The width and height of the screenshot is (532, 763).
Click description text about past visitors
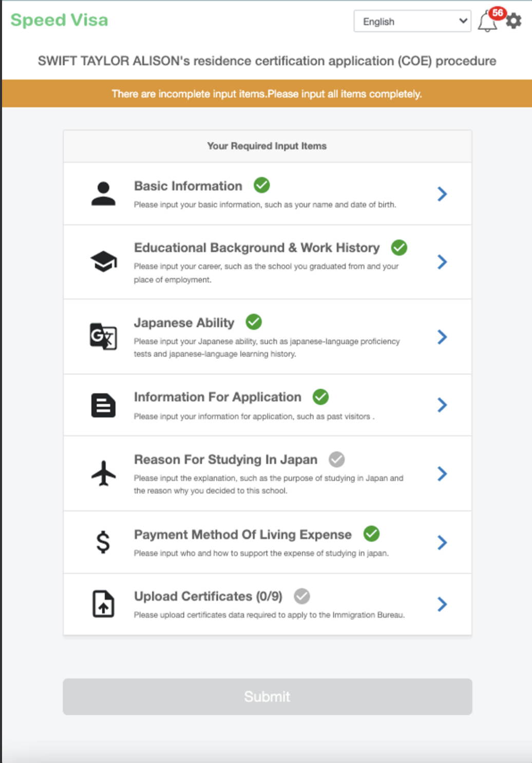(254, 416)
